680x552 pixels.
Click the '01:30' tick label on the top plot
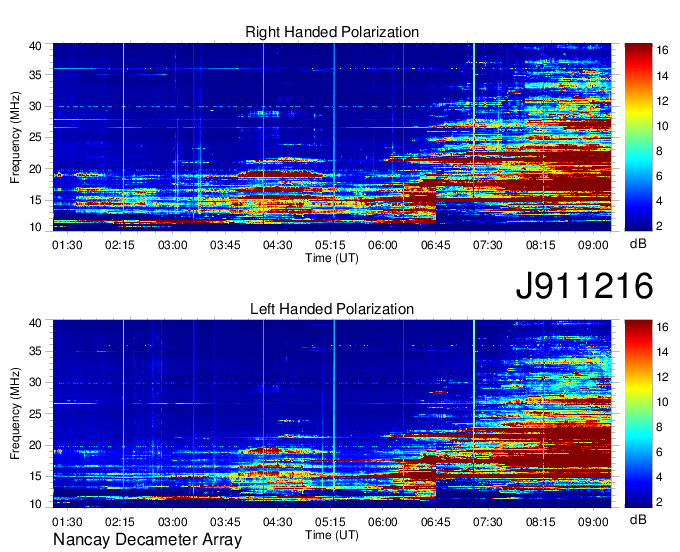[x=67, y=245]
